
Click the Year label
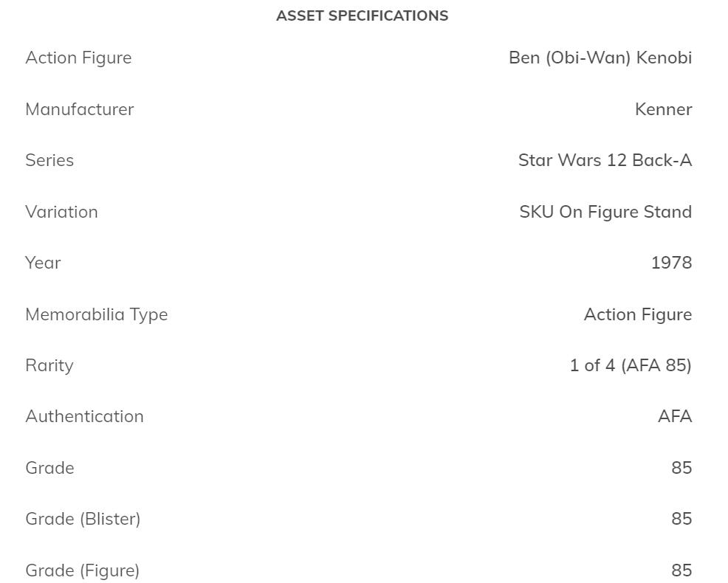[43, 263]
